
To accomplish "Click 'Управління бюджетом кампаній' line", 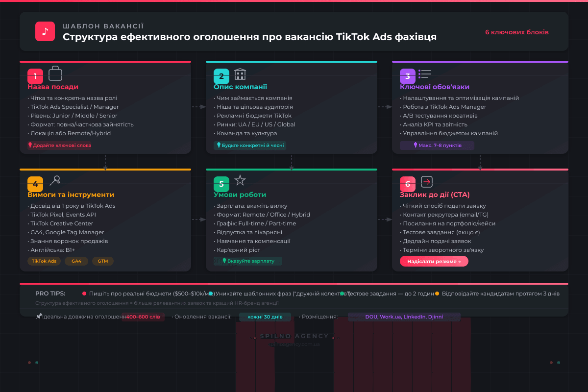I will pyautogui.click(x=449, y=133).
